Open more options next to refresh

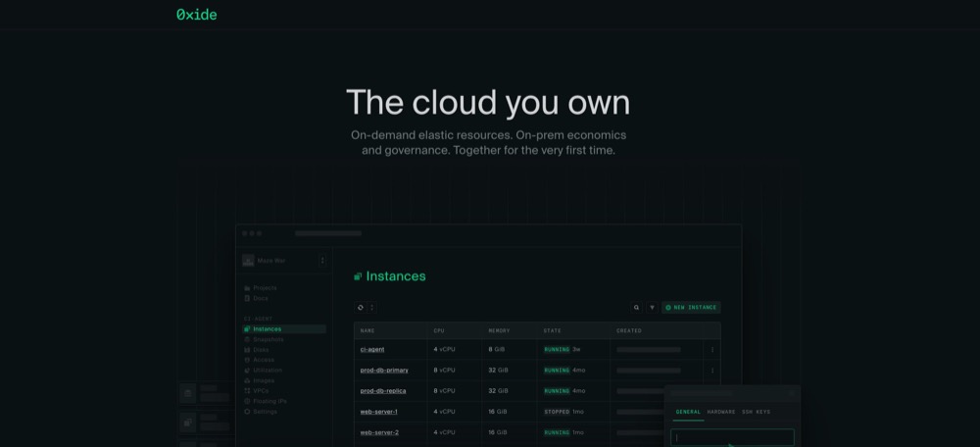(x=371, y=307)
